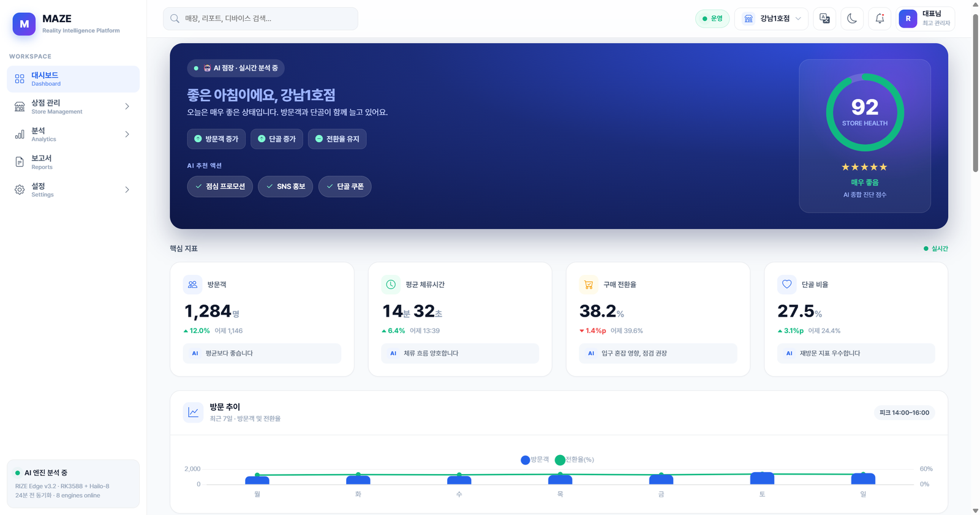Click the 매우 좋음 health rating label

point(865,182)
